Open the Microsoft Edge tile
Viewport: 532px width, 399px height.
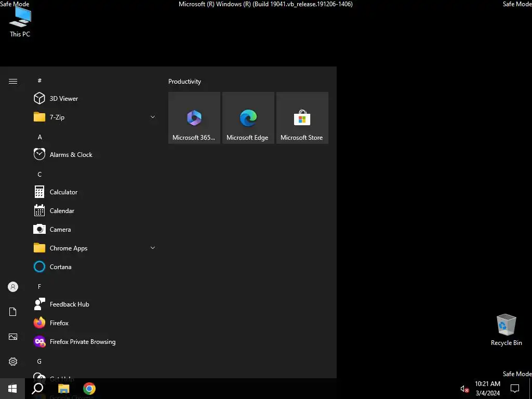(248, 118)
